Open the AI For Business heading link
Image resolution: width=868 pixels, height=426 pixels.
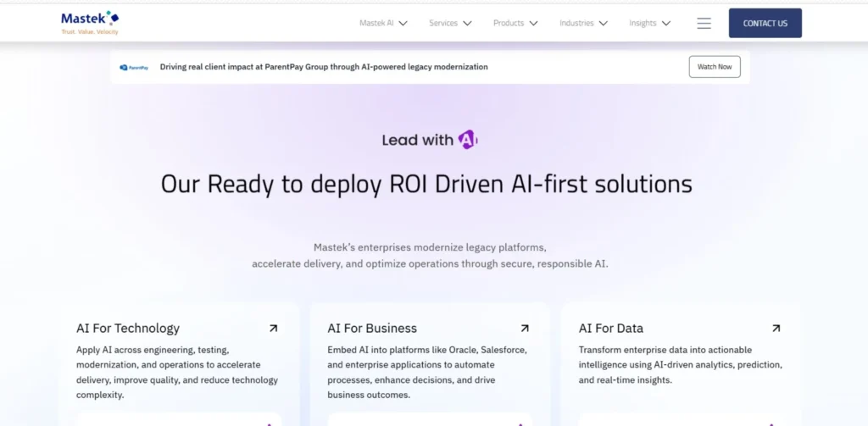[x=372, y=329]
